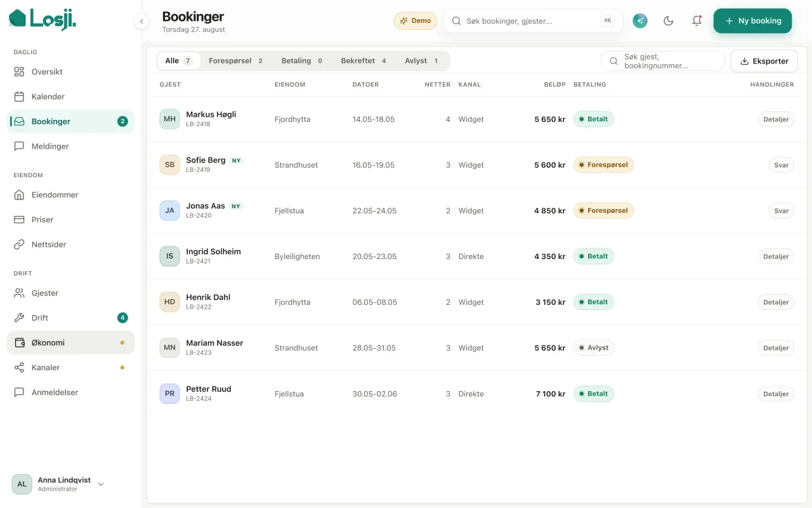Focus the Søk gjest, bookingnummer field

(x=663, y=61)
